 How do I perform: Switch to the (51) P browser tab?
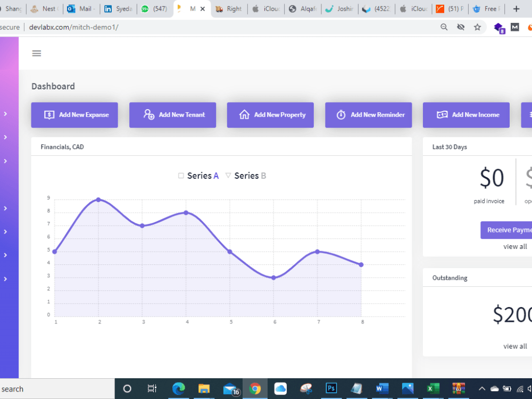450,9
